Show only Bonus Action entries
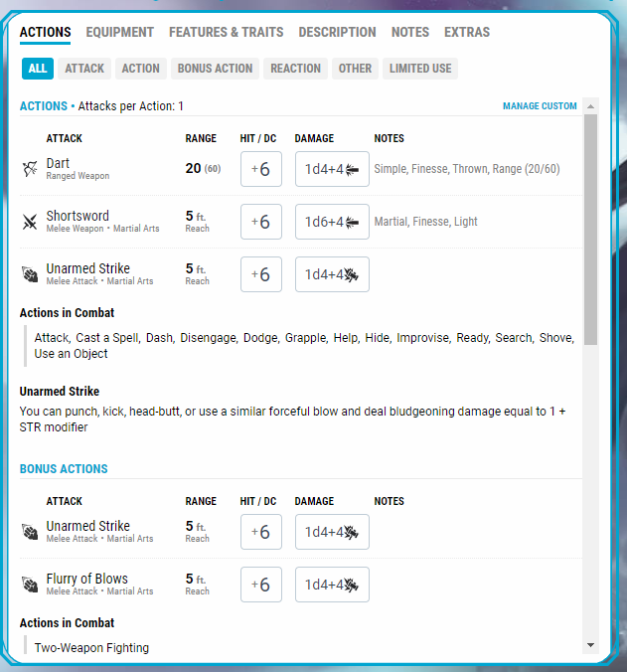Viewport: 627px width, 672px height. pos(215,69)
